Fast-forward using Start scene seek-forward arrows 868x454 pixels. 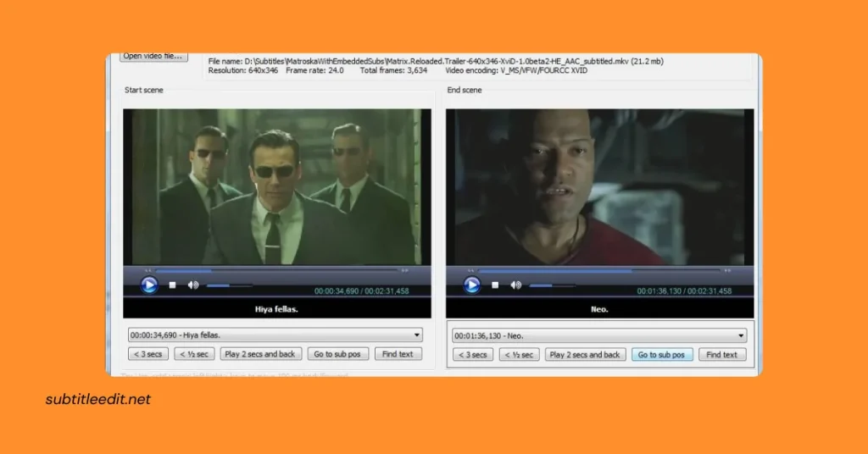[404, 270]
